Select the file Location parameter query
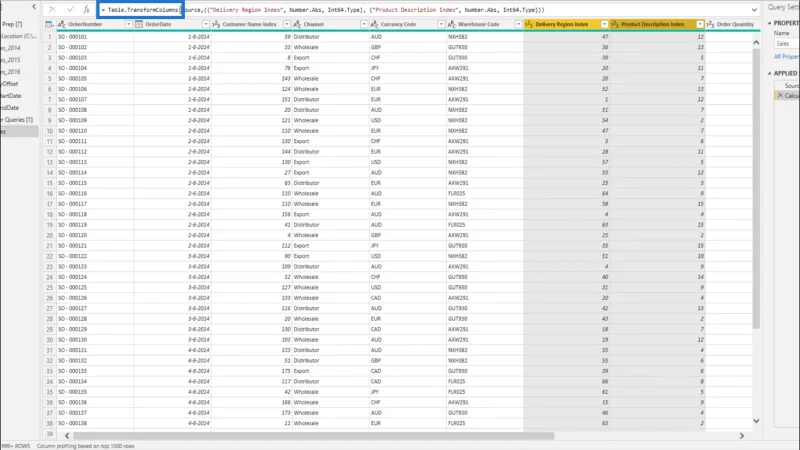Viewport: 800px width, 450px height. click(19, 36)
